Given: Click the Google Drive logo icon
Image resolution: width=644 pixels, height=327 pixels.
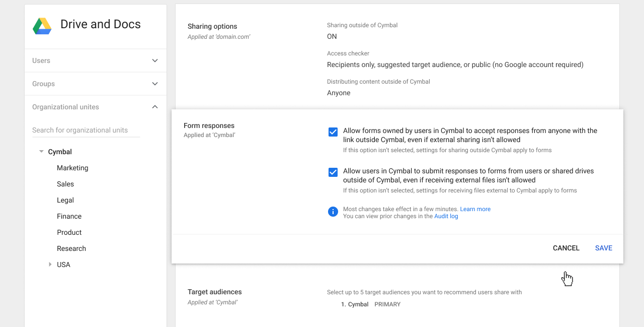Looking at the screenshot, I should click(x=42, y=26).
